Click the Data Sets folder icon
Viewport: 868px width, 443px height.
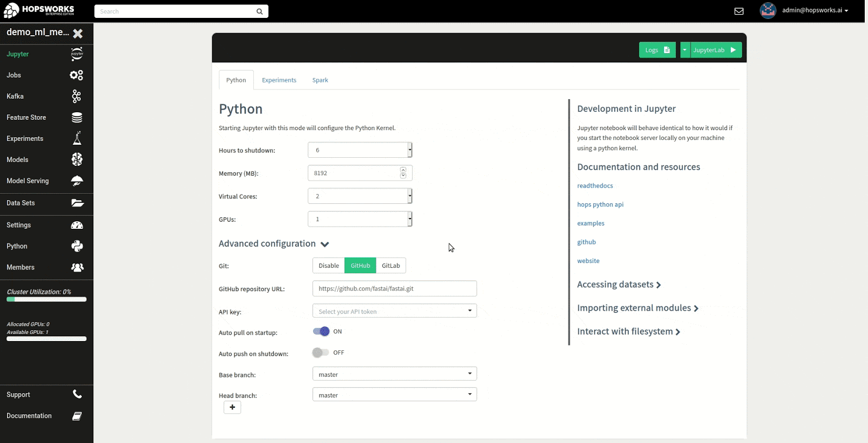pyautogui.click(x=77, y=203)
